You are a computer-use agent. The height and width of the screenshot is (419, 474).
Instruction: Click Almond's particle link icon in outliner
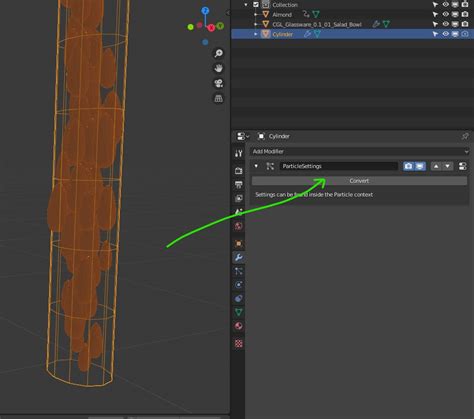pos(306,14)
